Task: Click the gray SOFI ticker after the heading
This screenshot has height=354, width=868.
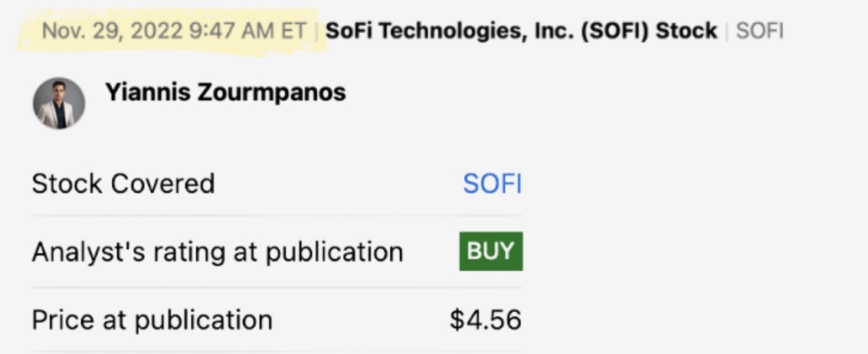Action: tap(759, 31)
